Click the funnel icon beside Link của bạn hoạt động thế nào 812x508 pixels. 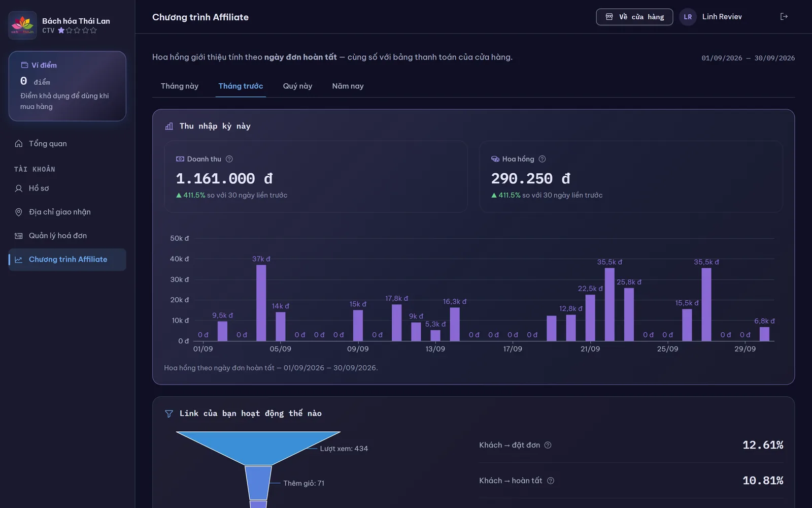169,414
